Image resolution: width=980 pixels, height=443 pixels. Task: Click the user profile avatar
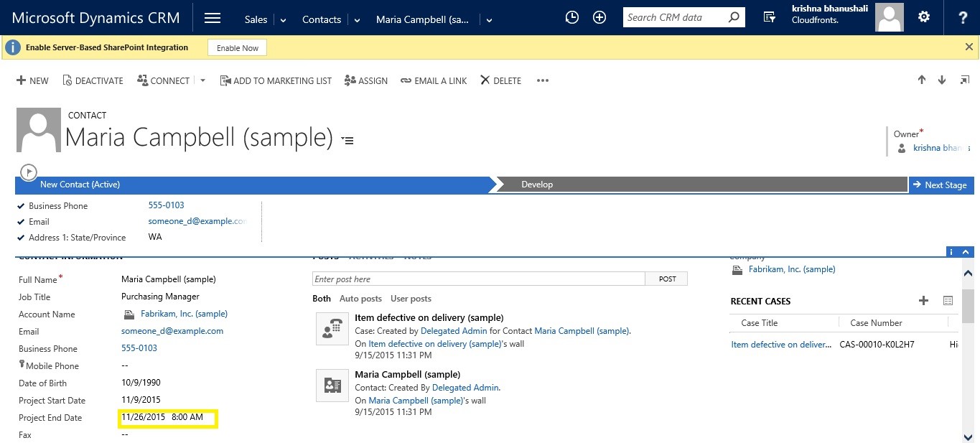[x=890, y=17]
